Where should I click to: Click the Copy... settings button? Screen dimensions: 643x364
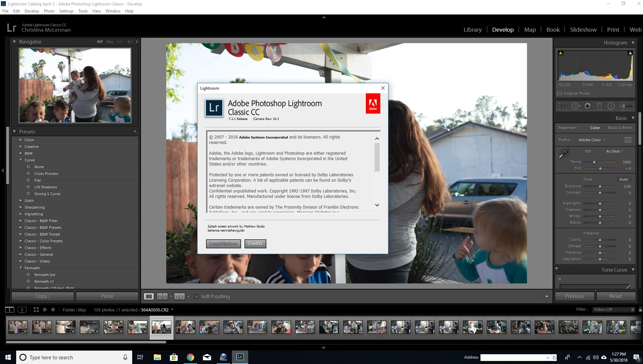[x=43, y=296]
